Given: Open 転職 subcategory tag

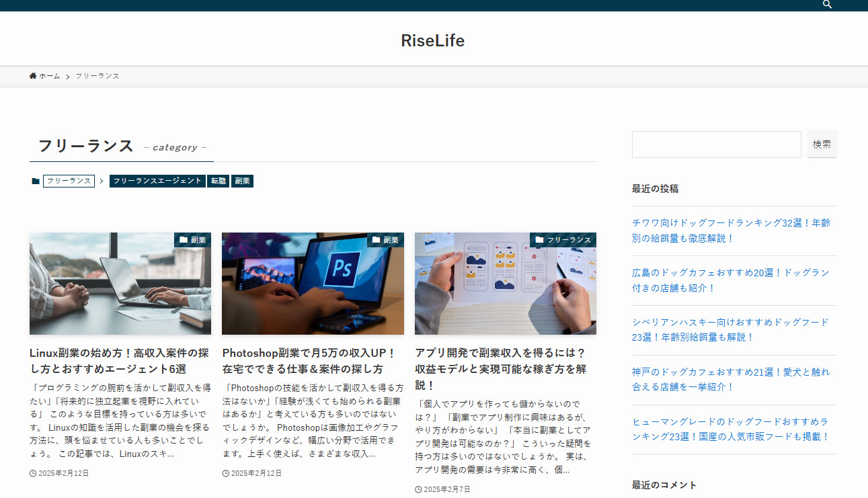Looking at the screenshot, I should coord(218,181).
